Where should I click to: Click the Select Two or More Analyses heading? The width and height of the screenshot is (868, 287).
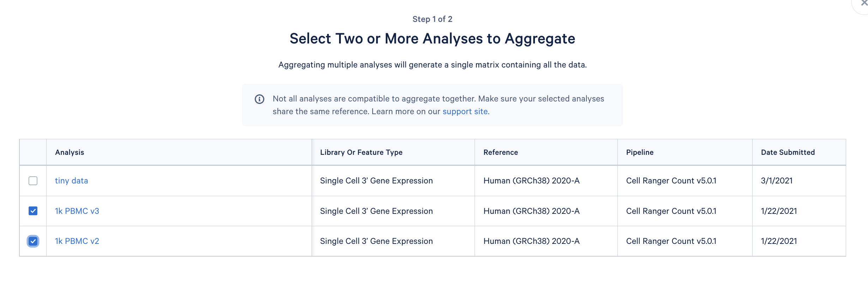(x=432, y=39)
